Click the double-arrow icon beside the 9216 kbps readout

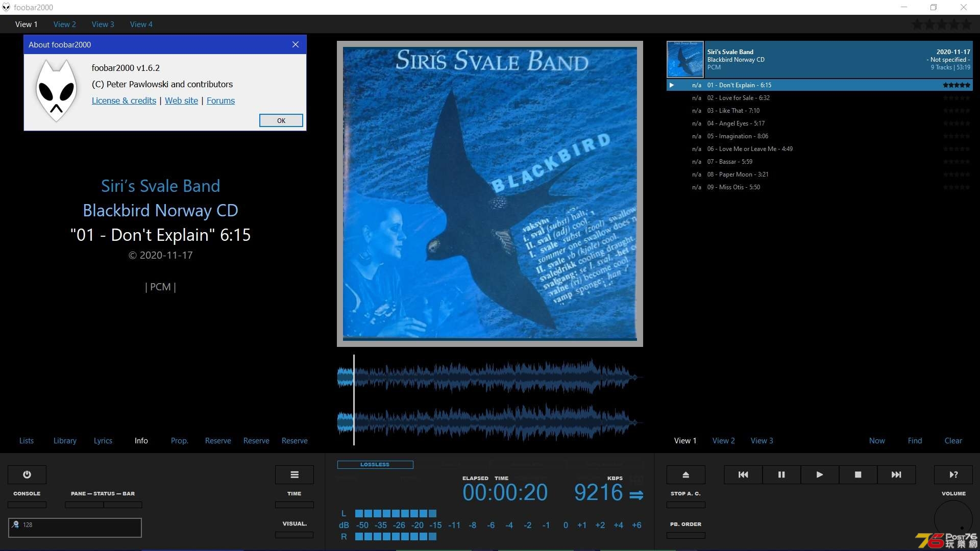[x=636, y=494]
